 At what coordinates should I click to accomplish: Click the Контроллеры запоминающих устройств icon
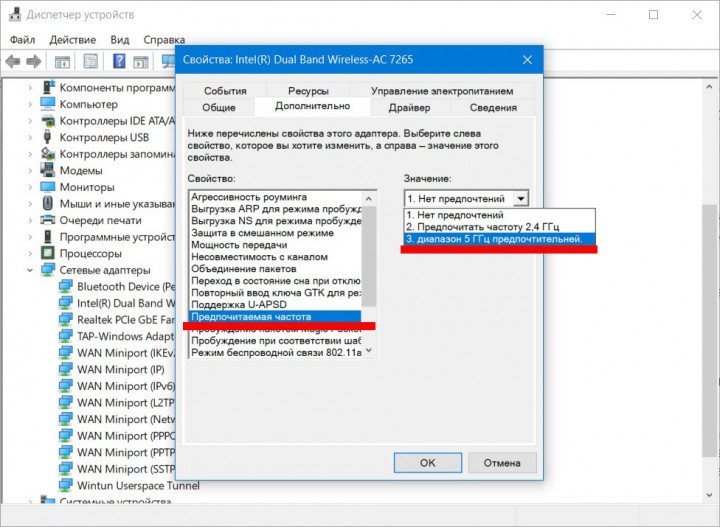coord(48,153)
